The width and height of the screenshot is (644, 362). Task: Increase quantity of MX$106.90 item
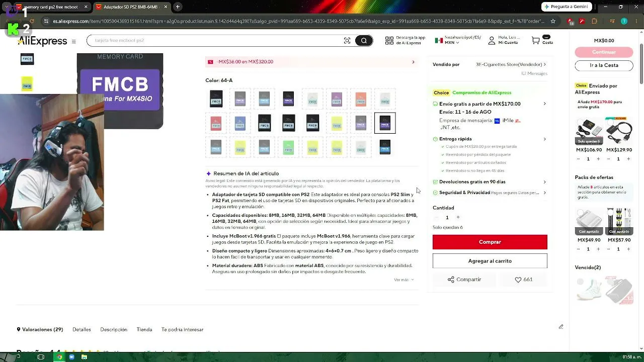(598, 159)
